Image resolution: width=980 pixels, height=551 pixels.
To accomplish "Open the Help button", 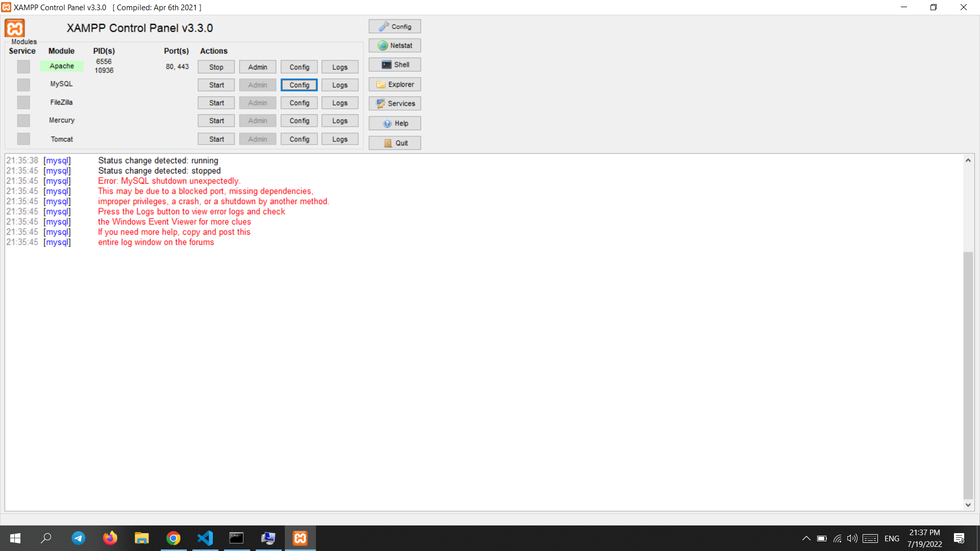I will pyautogui.click(x=395, y=123).
